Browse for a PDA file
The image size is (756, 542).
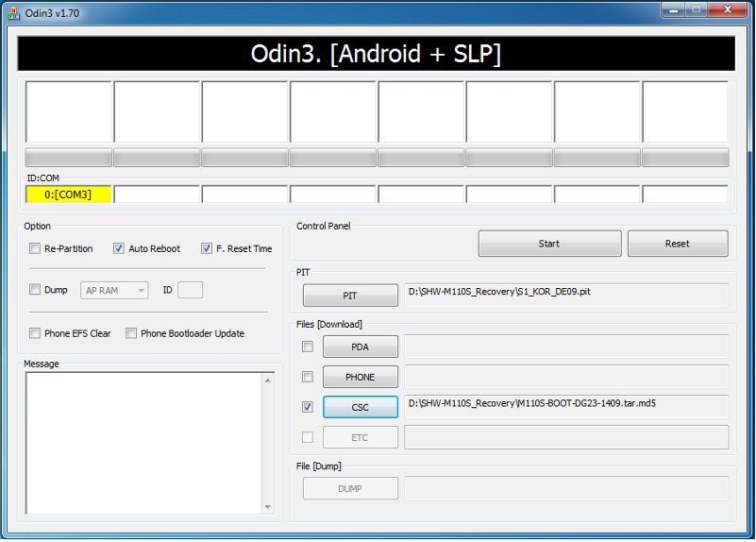(x=361, y=347)
